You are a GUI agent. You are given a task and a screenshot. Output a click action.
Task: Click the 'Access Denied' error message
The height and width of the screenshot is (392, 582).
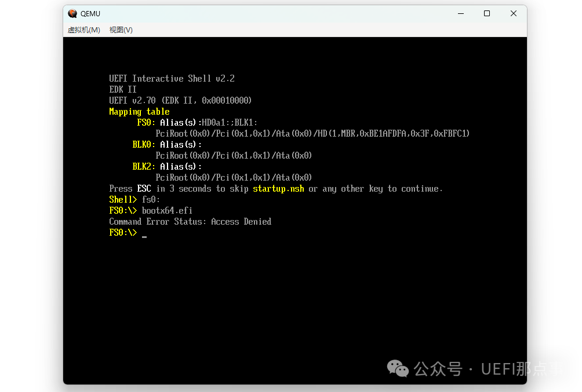click(241, 222)
